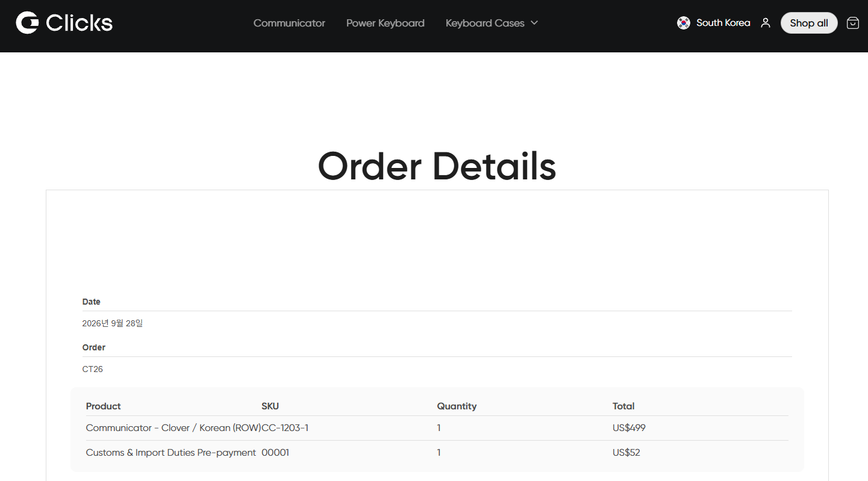Click the SKU column header

pyautogui.click(x=270, y=406)
